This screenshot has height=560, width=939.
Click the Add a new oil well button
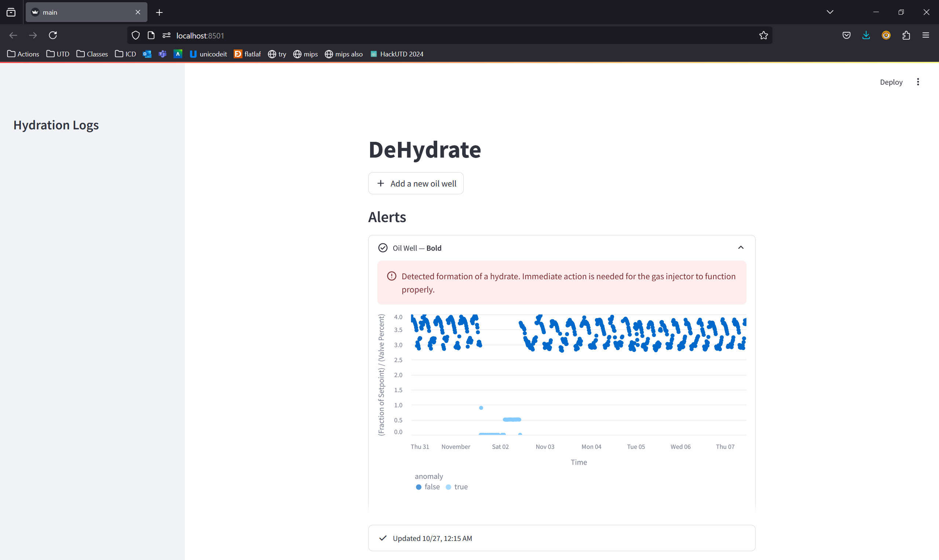[416, 183]
